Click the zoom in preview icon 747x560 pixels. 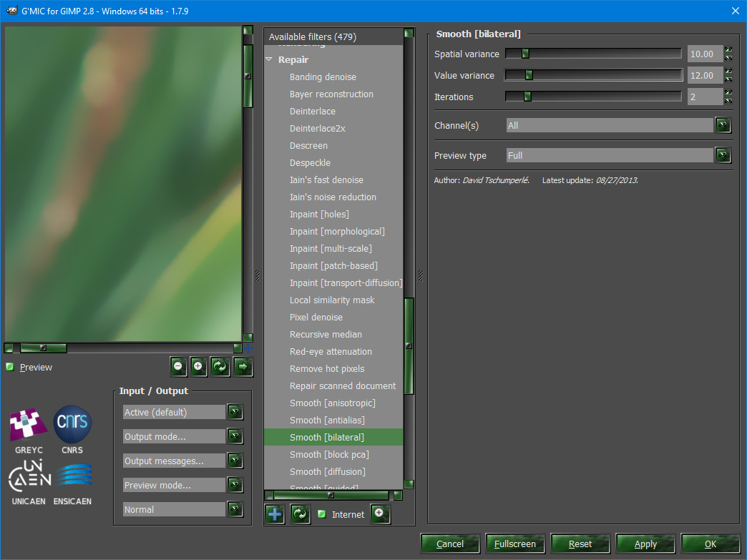coord(198,367)
